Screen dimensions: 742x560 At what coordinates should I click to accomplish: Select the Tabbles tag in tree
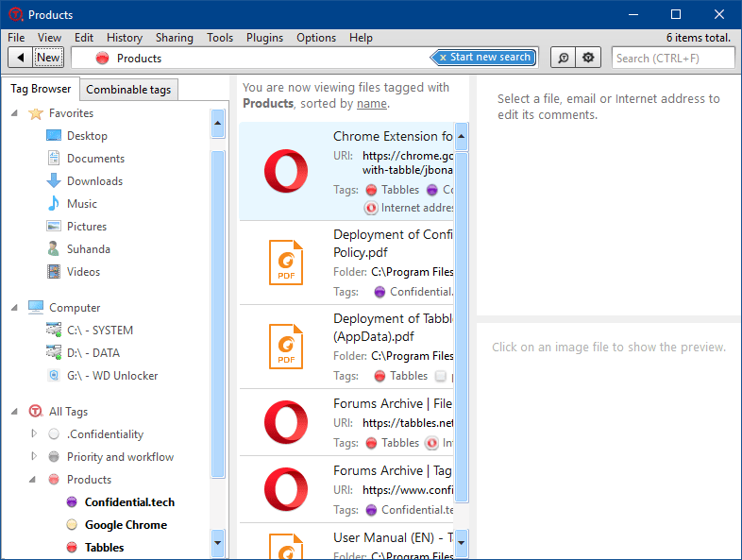point(104,548)
